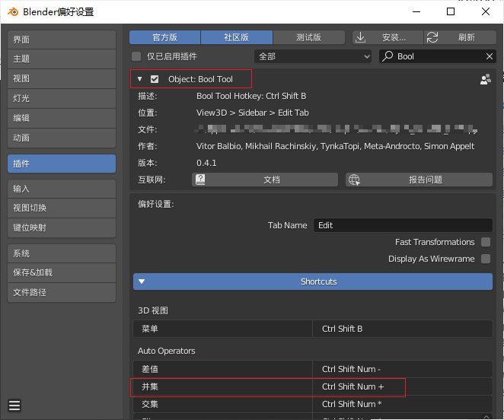This screenshot has height=420, width=504.
Task: Click View3D > Sidebar > Edit Tab location text
Action: point(253,113)
